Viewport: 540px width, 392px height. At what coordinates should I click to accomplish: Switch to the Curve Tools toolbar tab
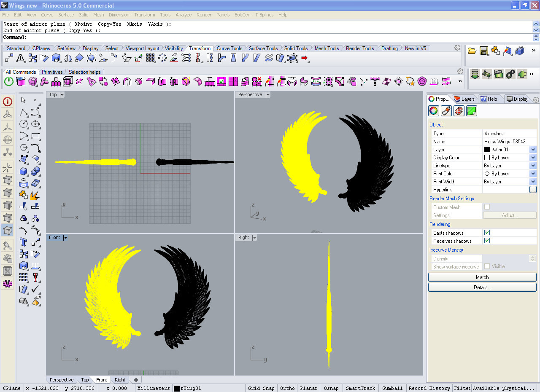[x=229, y=48]
